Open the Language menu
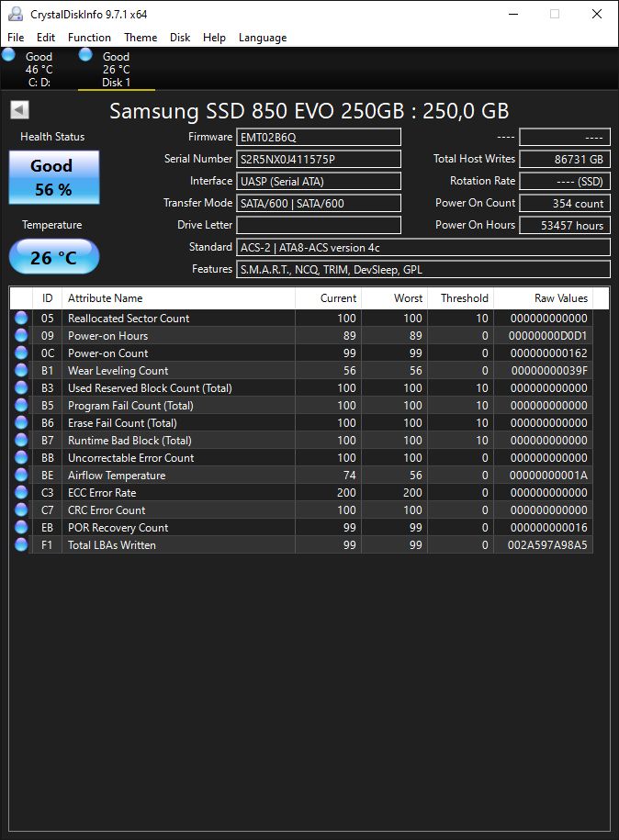619x840 pixels. (263, 38)
